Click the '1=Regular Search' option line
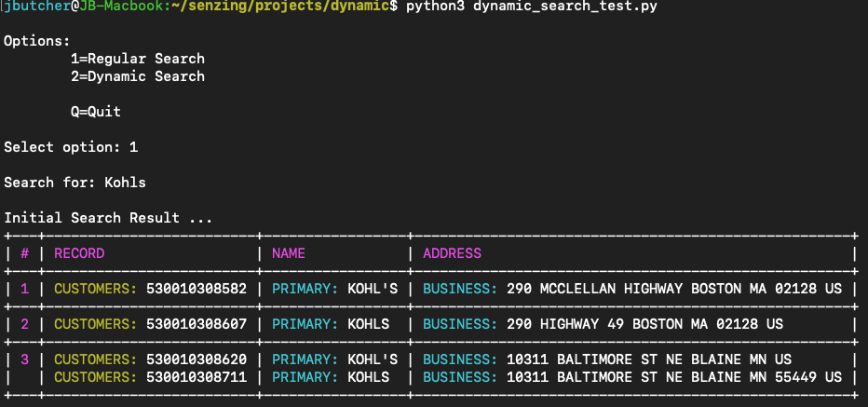Image resolution: width=868 pixels, height=407 pixels. point(137,59)
